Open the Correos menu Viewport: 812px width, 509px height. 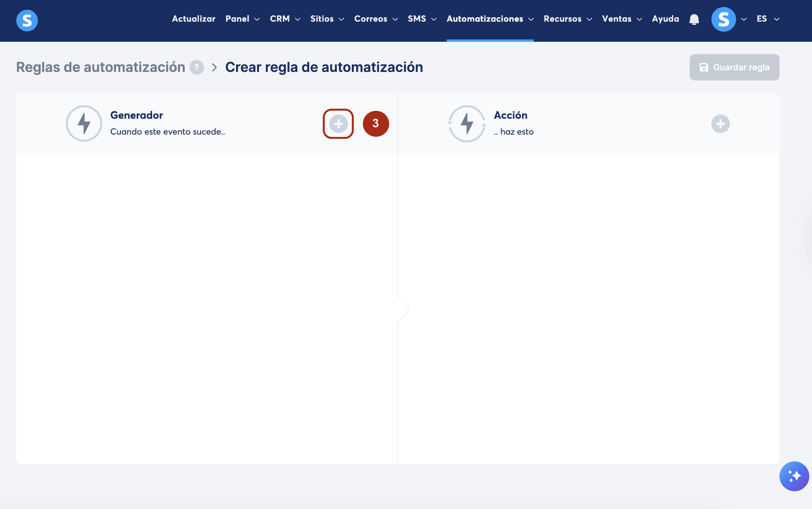pyautogui.click(x=376, y=19)
